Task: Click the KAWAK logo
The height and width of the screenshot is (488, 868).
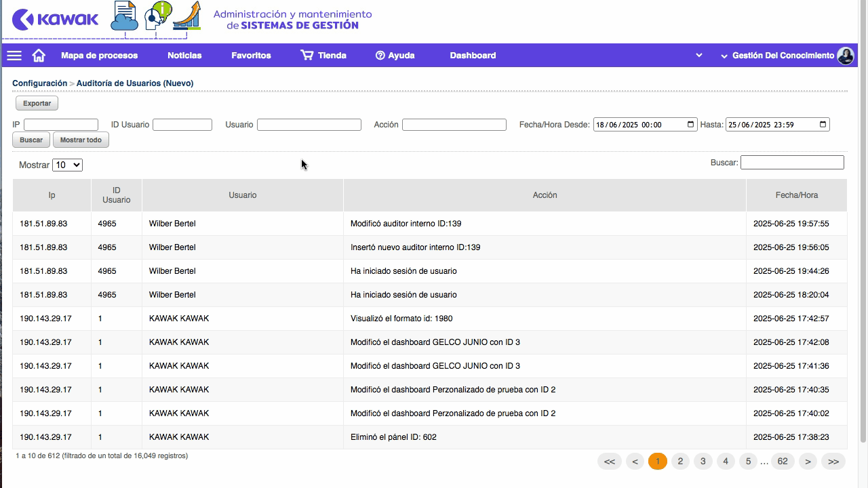Action: click(x=56, y=19)
